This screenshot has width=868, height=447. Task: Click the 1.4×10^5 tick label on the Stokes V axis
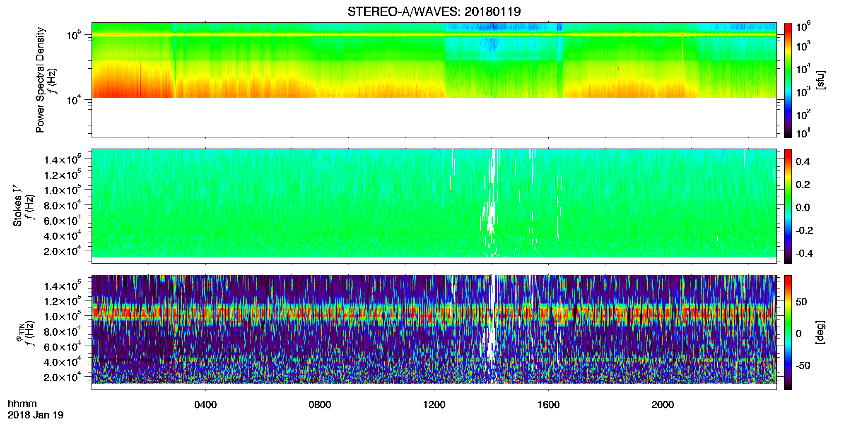tap(62, 160)
